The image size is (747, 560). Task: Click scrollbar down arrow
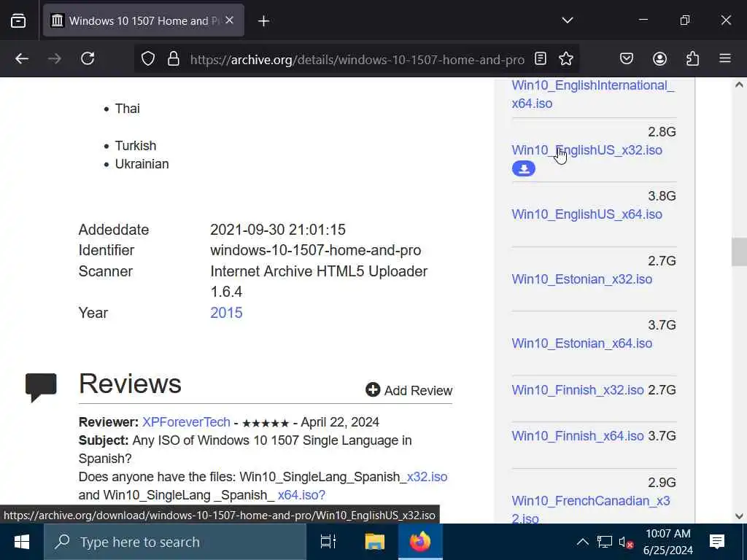click(x=739, y=516)
